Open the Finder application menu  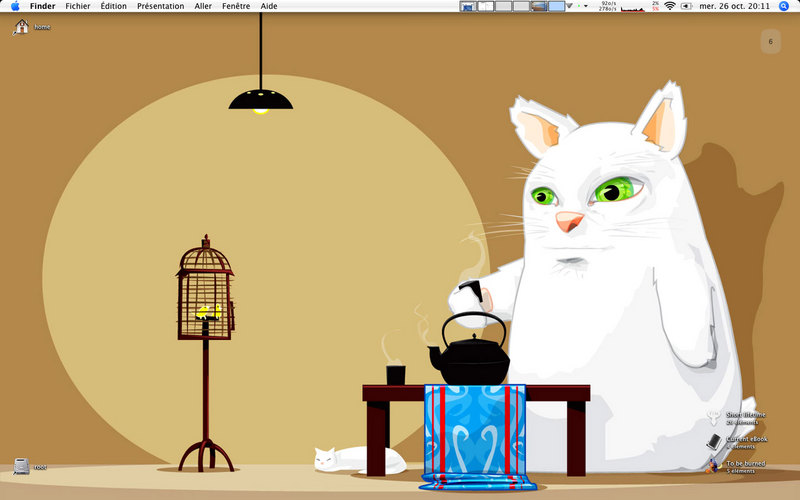pos(42,6)
